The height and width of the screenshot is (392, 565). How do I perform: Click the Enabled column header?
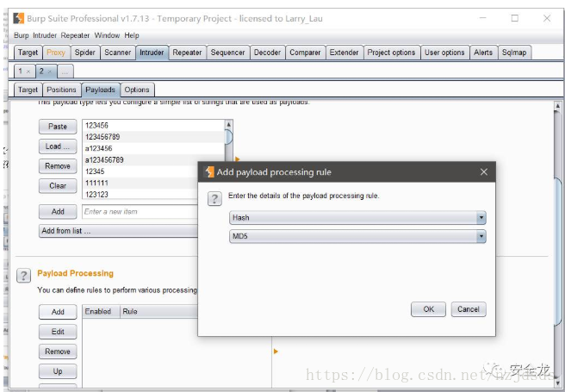[x=101, y=312]
